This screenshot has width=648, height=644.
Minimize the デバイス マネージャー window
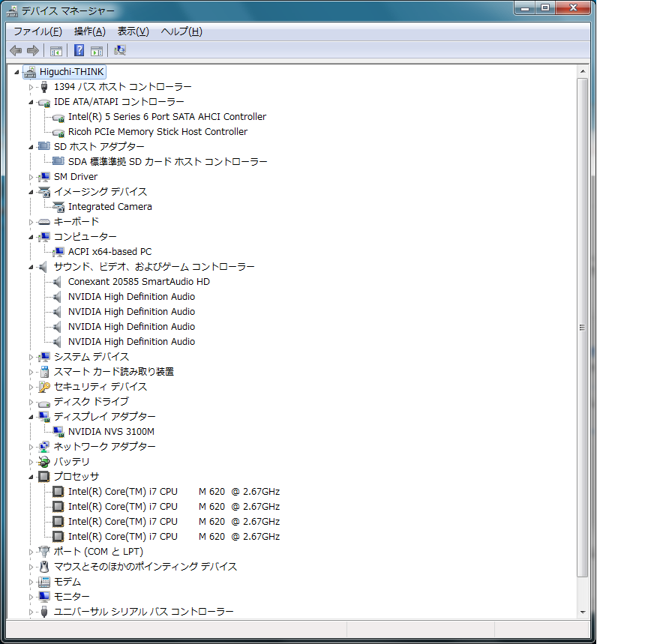525,7
